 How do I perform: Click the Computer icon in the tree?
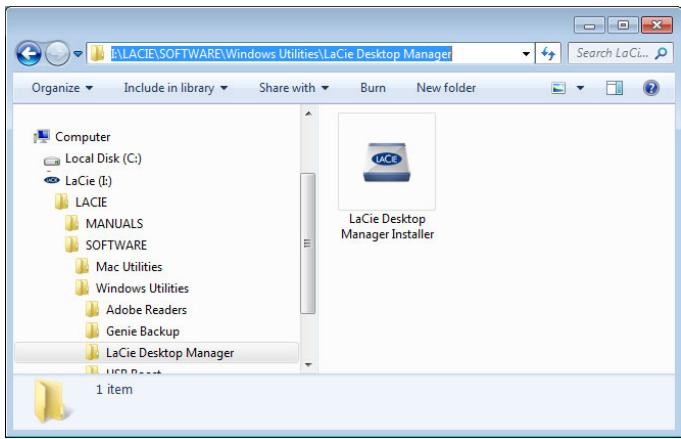tap(42, 136)
